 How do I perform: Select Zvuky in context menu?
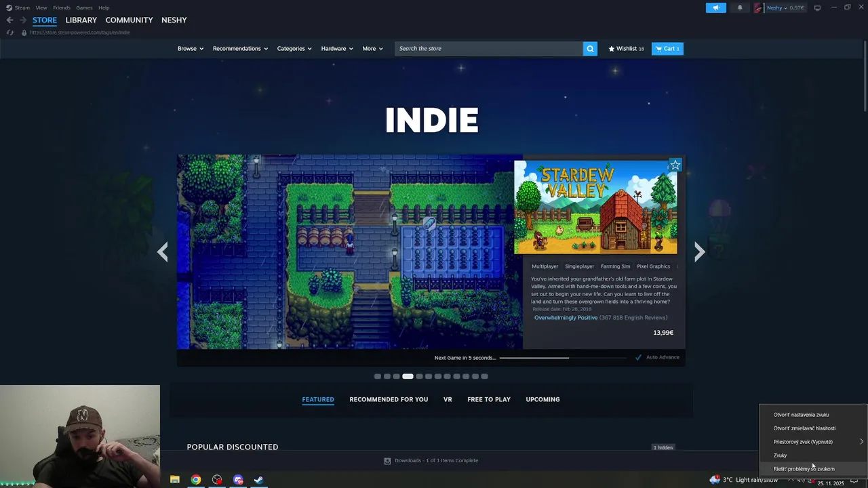pos(813,455)
